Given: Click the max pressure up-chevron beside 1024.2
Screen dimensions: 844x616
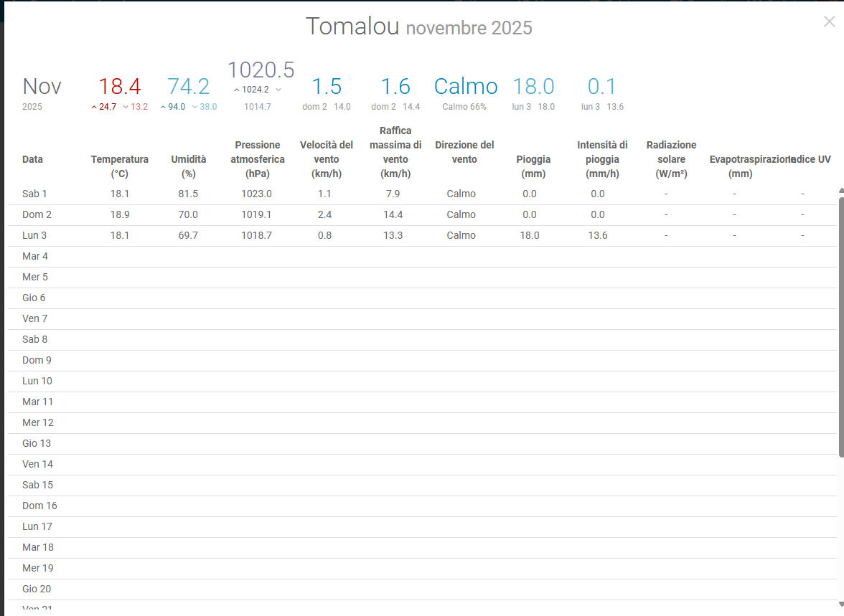Looking at the screenshot, I should coord(237,90).
